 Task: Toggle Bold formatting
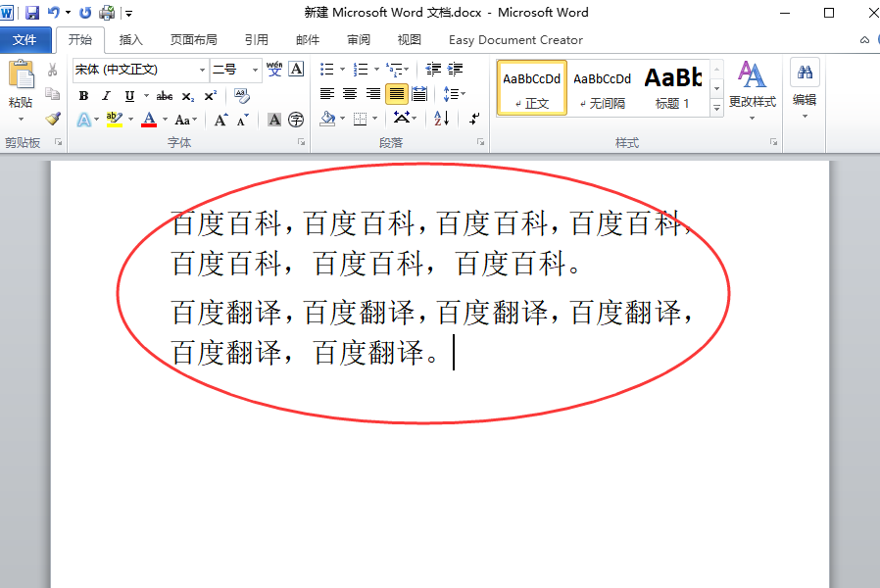click(83, 96)
